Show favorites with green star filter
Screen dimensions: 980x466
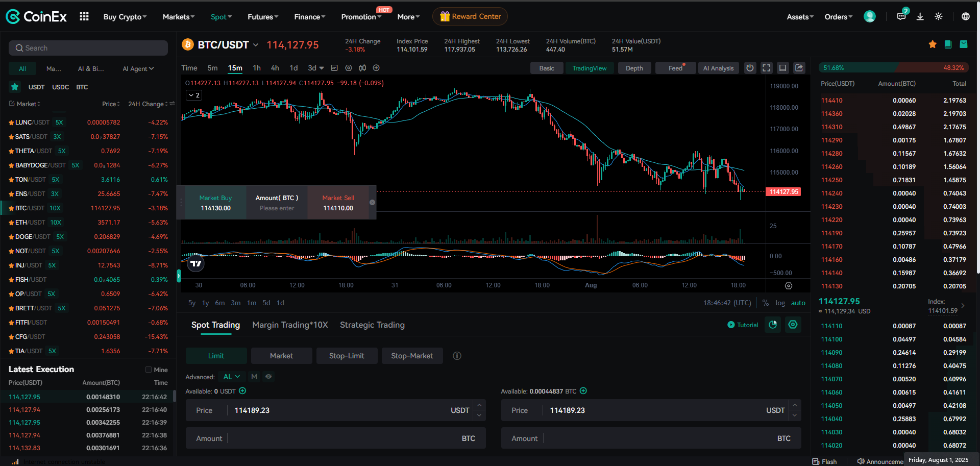[x=15, y=87]
